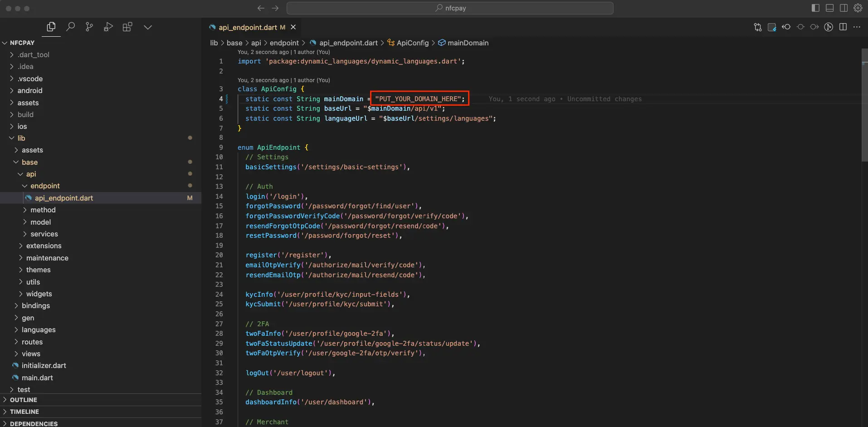Open the Customize Layout gear icon
Screen dimensions: 868x427
point(858,8)
